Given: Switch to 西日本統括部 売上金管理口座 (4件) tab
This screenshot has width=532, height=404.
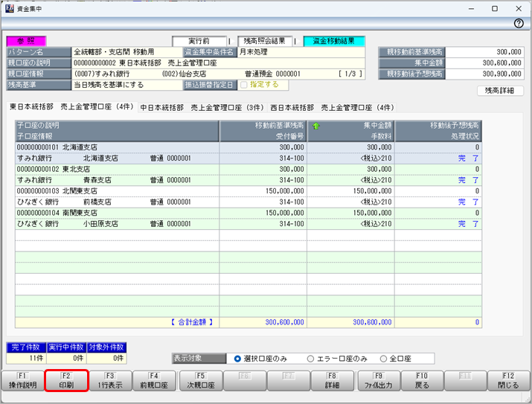Looking at the screenshot, I should tap(332, 108).
